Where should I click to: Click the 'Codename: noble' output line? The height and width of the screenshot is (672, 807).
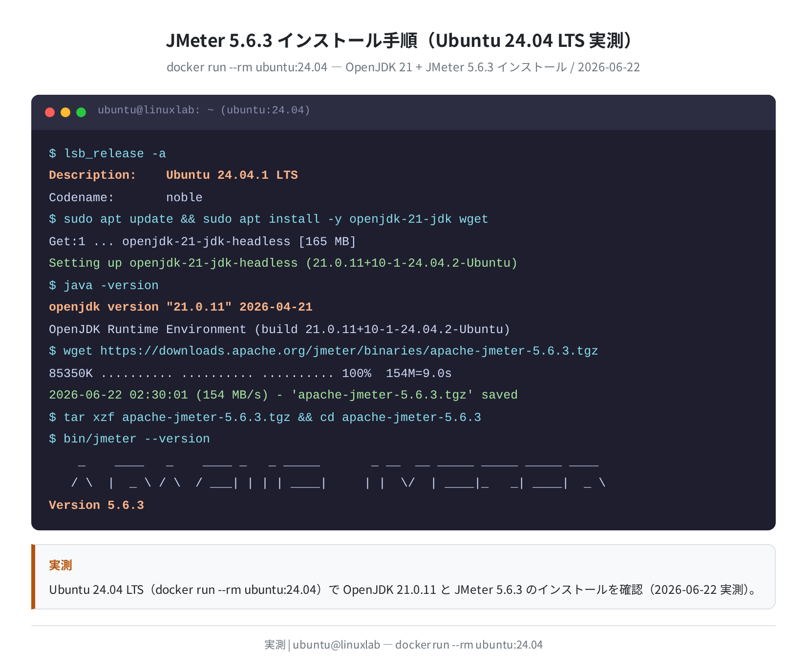(126, 198)
